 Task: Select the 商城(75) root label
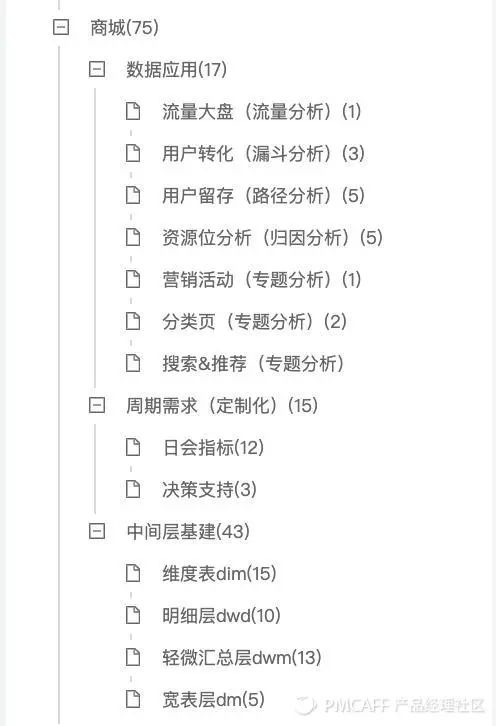[124, 27]
